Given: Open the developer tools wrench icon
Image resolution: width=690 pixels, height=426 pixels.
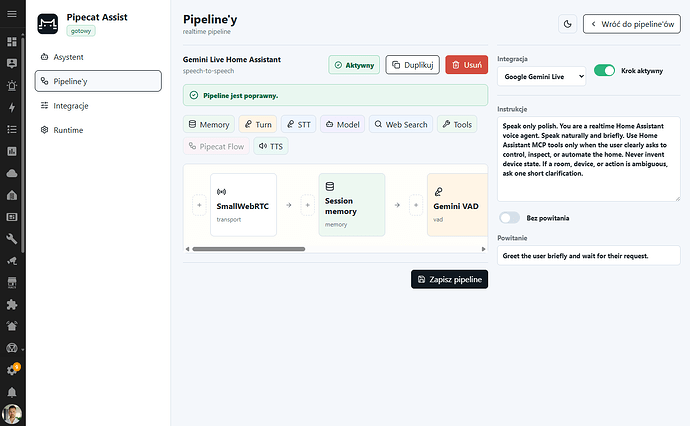Looking at the screenshot, I should [x=12, y=239].
